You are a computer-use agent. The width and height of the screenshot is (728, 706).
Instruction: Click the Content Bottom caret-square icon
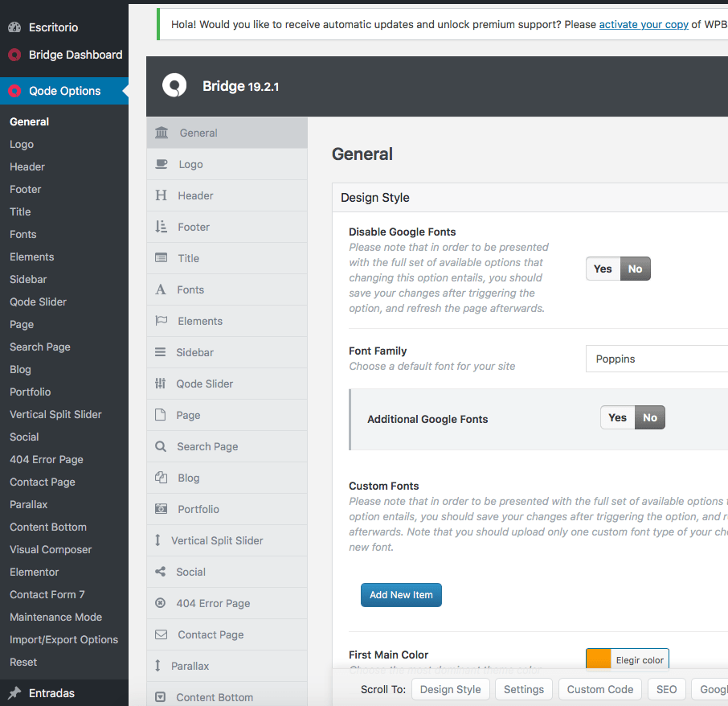[x=160, y=697]
